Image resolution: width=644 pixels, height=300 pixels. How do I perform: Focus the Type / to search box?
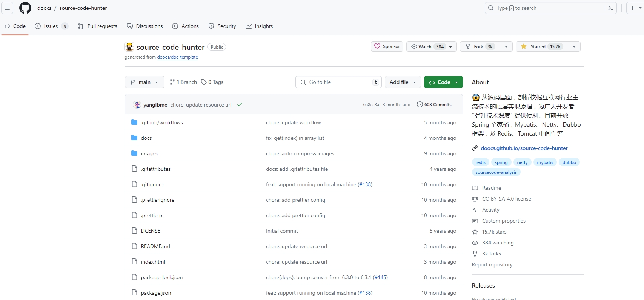tap(545, 8)
